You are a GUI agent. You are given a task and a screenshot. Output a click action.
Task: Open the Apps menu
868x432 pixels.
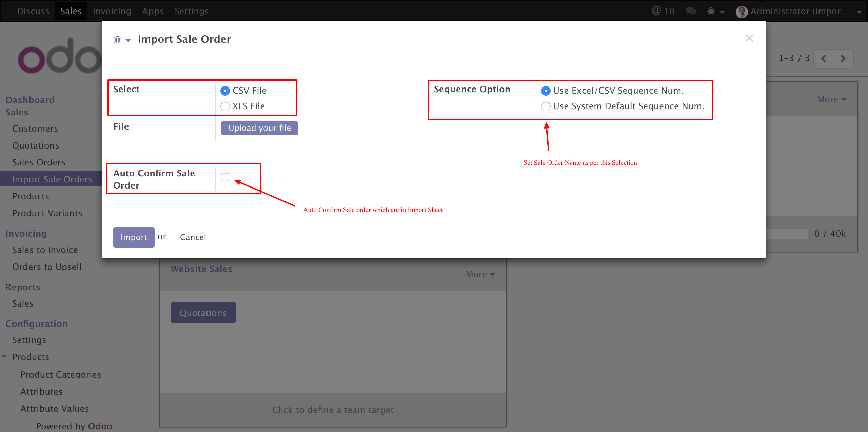point(153,11)
